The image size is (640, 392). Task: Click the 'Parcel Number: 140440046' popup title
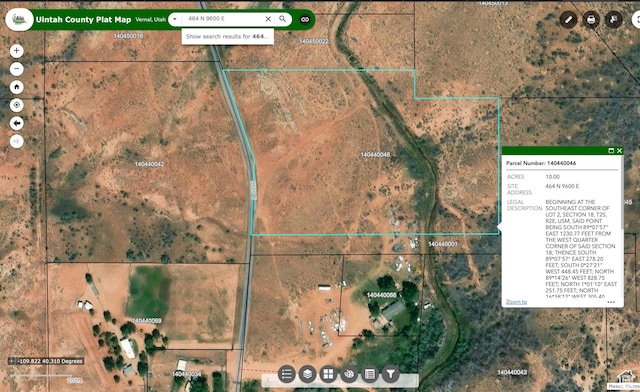click(x=541, y=163)
